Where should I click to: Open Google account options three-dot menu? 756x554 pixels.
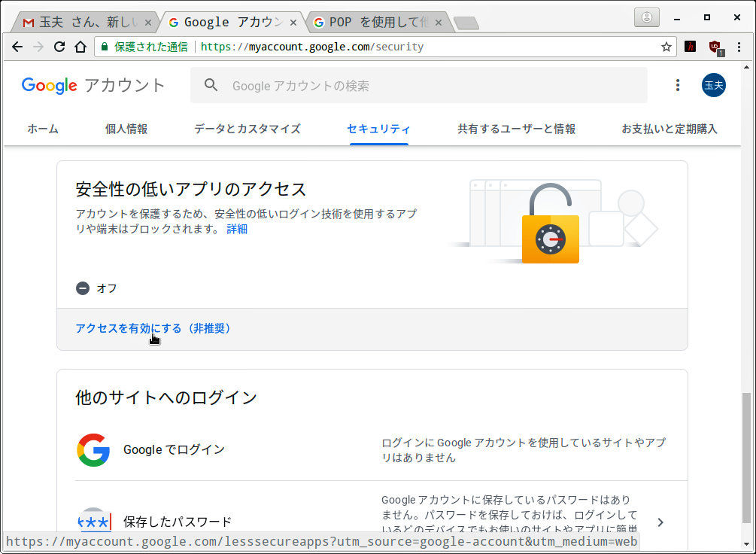click(678, 85)
